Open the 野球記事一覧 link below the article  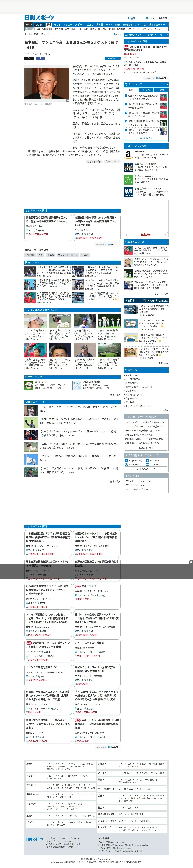pyautogui.click(x=94, y=161)
